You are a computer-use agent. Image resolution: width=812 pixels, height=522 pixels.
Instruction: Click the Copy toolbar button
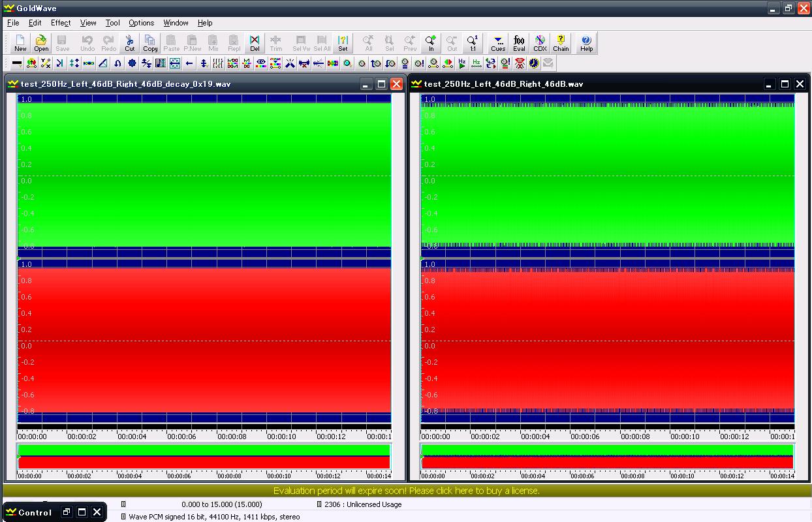click(150, 43)
